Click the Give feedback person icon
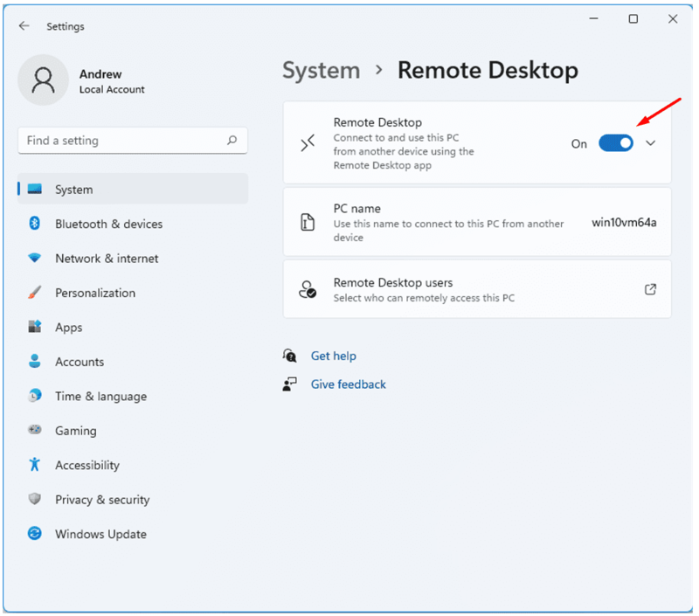 coord(290,384)
